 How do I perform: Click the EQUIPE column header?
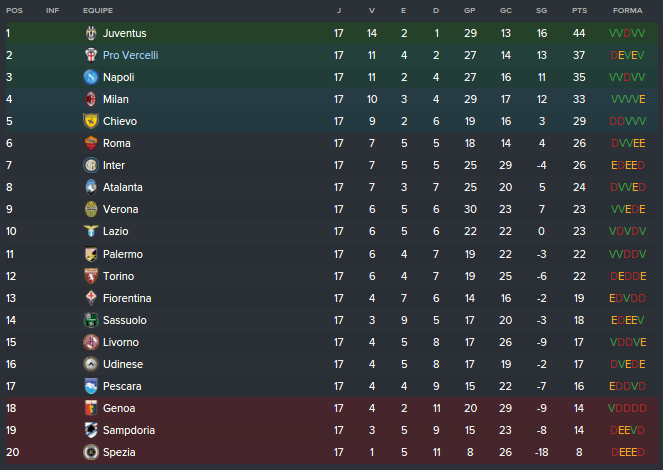pos(98,10)
